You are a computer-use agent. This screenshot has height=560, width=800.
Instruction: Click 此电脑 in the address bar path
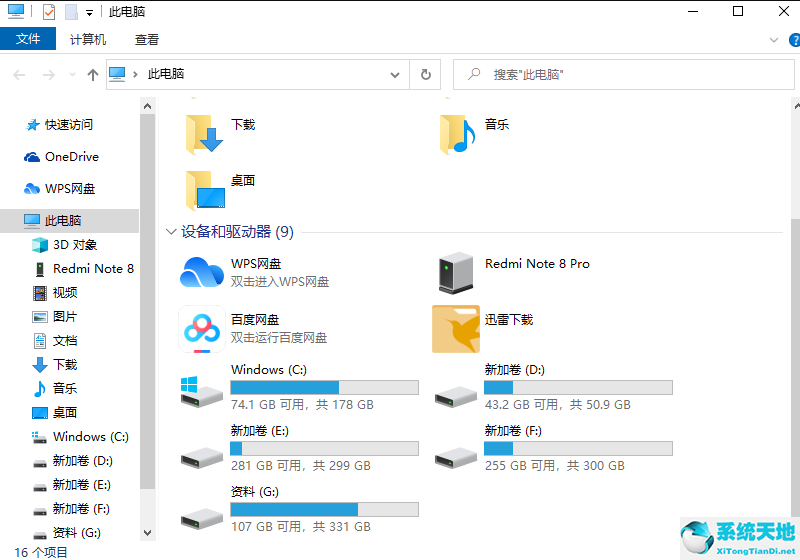coord(165,74)
